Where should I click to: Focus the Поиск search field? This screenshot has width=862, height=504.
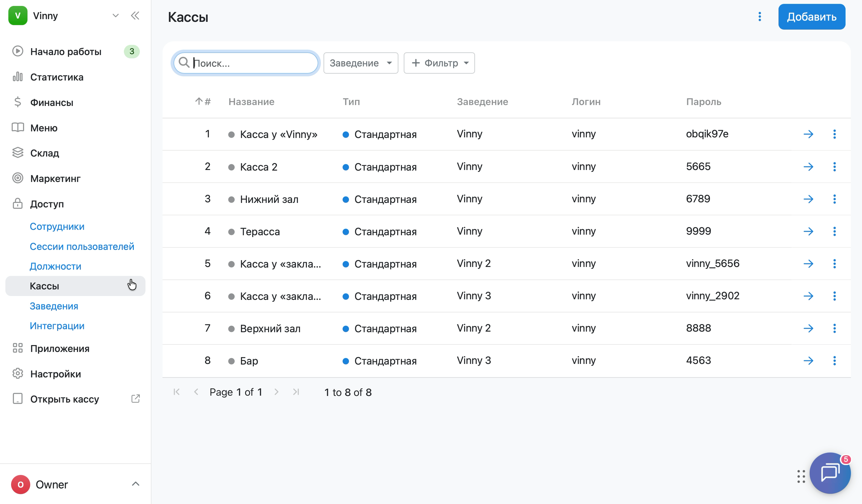click(x=246, y=63)
